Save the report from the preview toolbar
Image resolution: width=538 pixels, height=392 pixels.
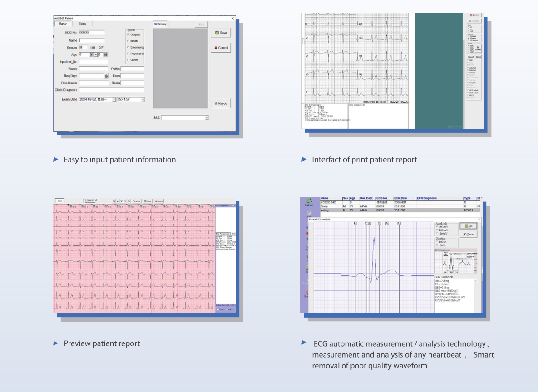pyautogui.click(x=148, y=201)
